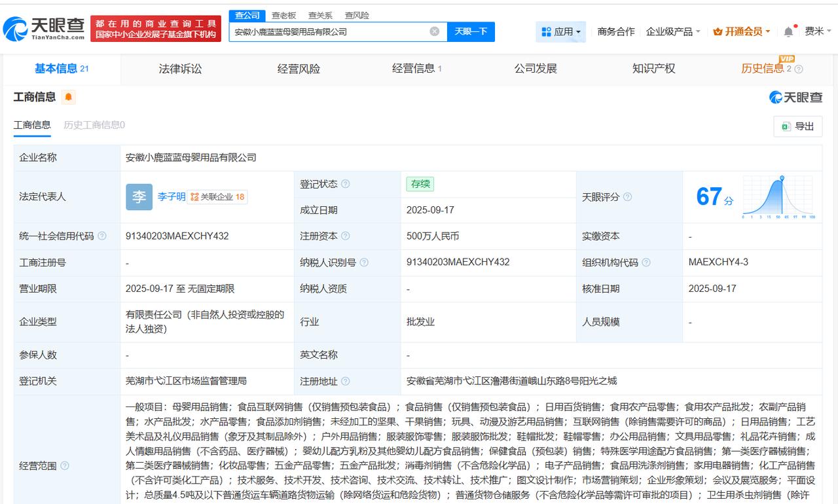Click the help icon beside 组织机构代码
The width and height of the screenshot is (838, 504).
(x=646, y=262)
